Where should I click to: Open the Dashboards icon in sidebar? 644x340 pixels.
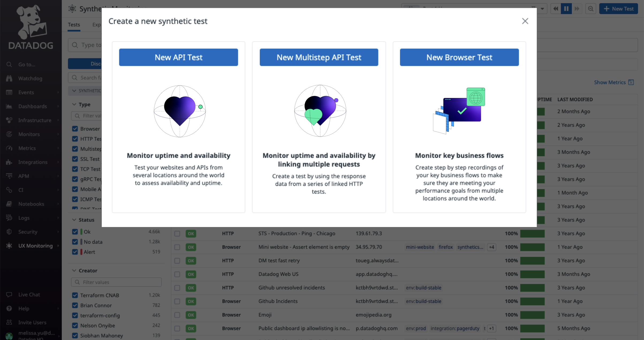9,106
